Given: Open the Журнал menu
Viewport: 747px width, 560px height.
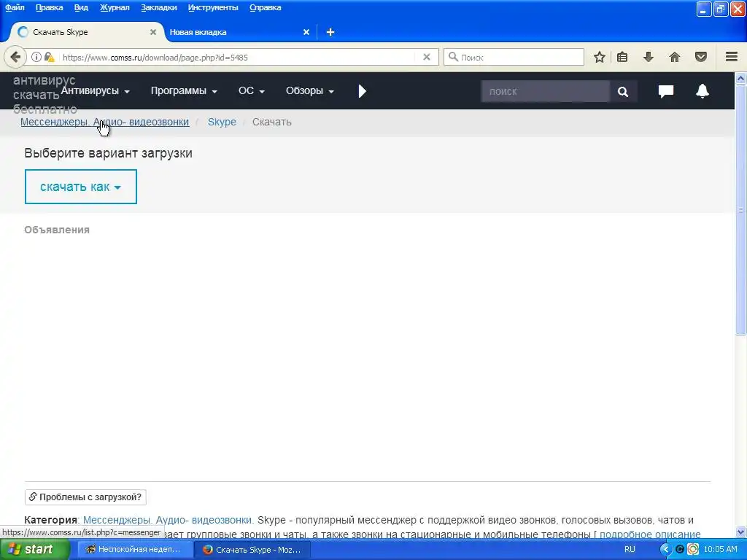Looking at the screenshot, I should (x=115, y=7).
